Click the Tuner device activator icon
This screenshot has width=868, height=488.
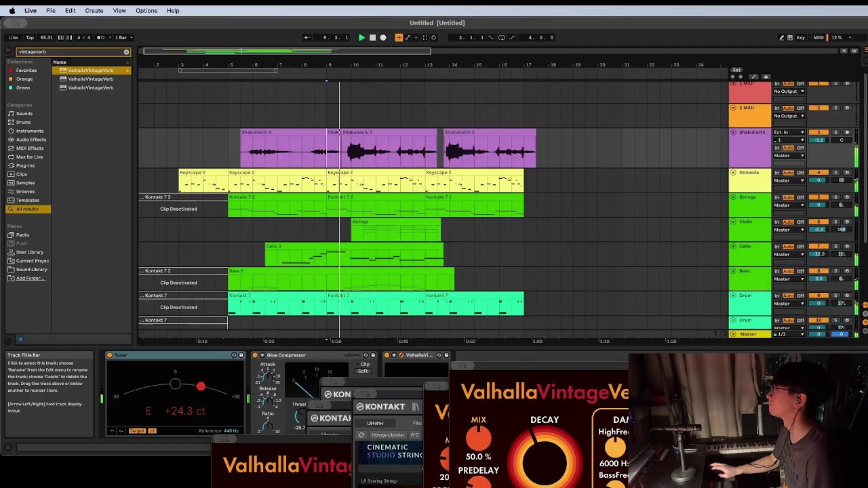click(110, 355)
